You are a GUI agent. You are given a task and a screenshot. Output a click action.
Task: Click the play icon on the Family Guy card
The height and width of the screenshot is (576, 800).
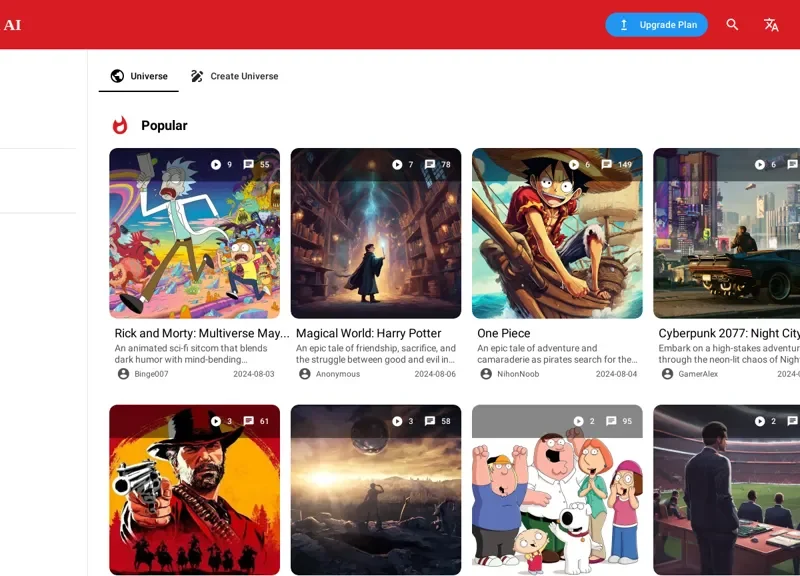(578, 421)
